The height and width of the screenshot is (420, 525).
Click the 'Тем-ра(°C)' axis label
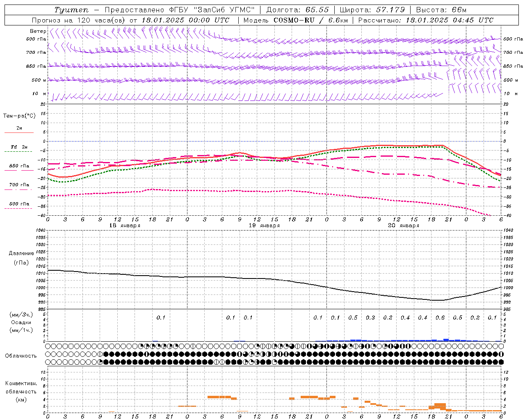(x=19, y=116)
